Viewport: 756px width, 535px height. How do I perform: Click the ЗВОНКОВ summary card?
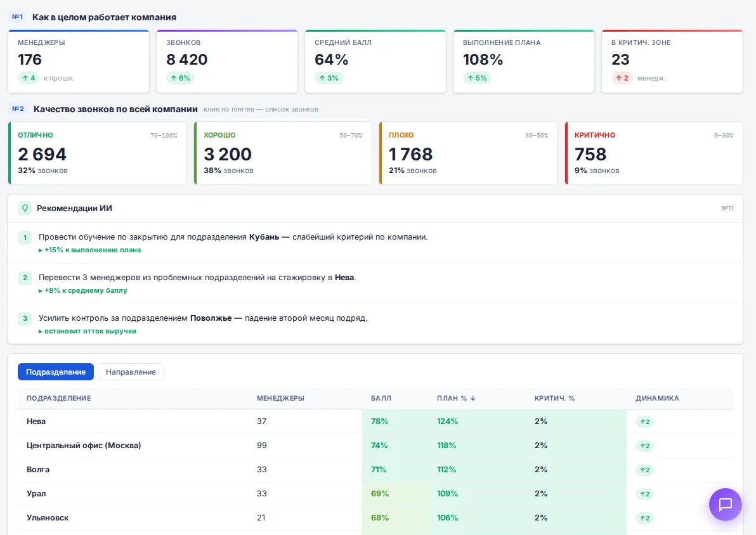227,61
